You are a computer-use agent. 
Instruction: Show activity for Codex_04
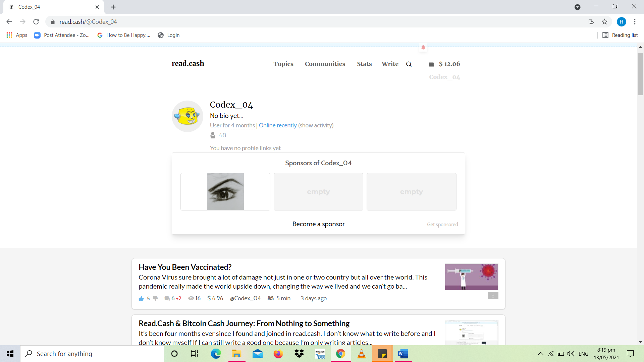coord(316,125)
